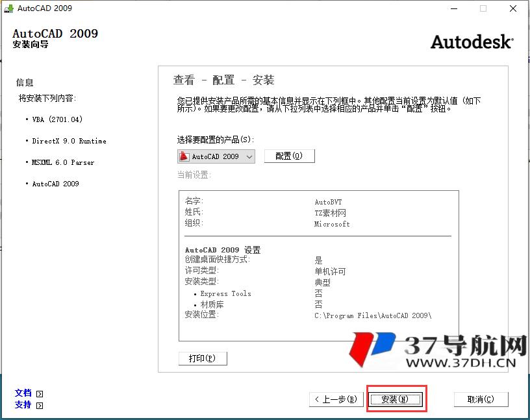Click the arrow icon beside 支持
Screen dimensions: 530x420
click(x=38, y=405)
